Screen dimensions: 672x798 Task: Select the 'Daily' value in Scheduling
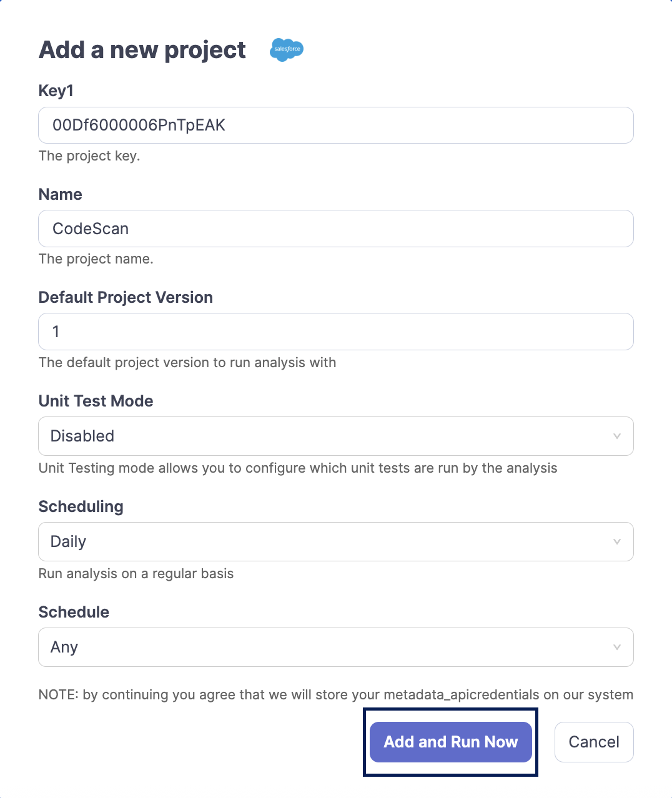[69, 541]
